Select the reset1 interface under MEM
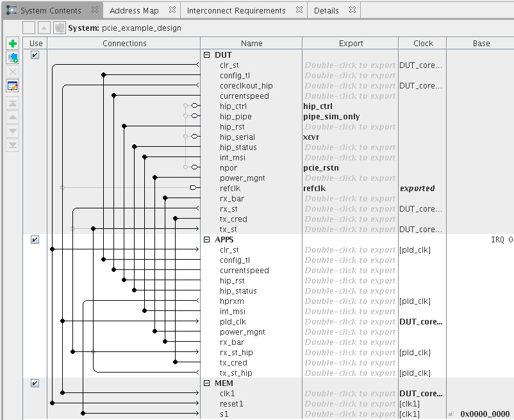 point(231,403)
